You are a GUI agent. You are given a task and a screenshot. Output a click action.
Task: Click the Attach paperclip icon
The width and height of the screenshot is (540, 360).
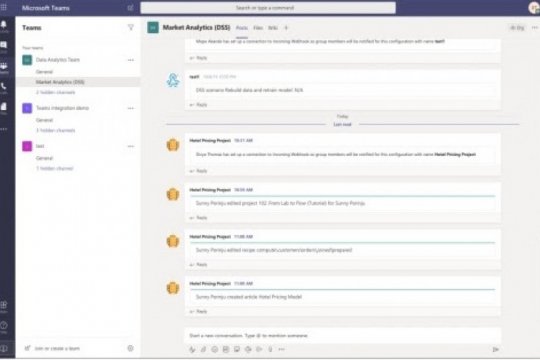204,349
